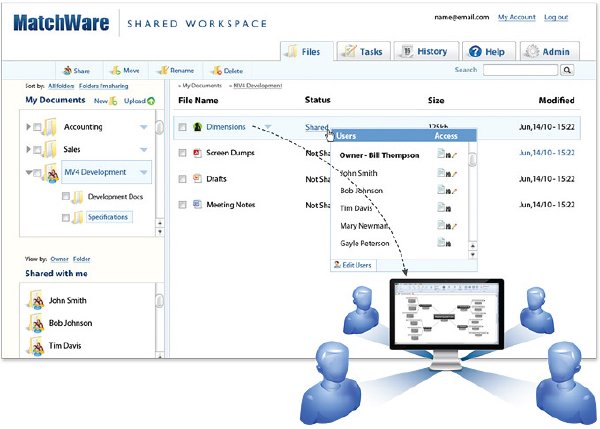This screenshot has height=429, width=600.
Task: Click Gayle Peterson's access icon
Action: click(444, 243)
